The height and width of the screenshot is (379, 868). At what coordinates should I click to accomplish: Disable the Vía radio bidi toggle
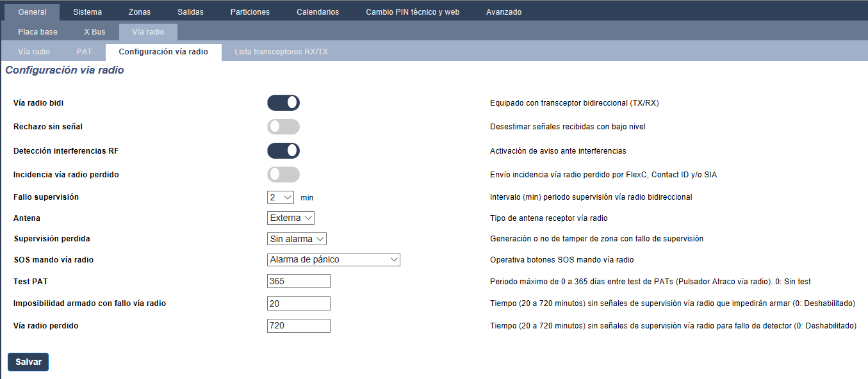point(283,103)
